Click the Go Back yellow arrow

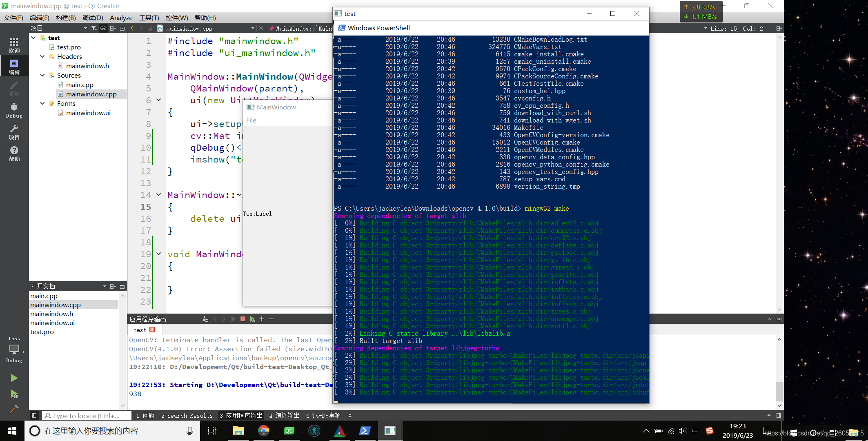[132, 28]
